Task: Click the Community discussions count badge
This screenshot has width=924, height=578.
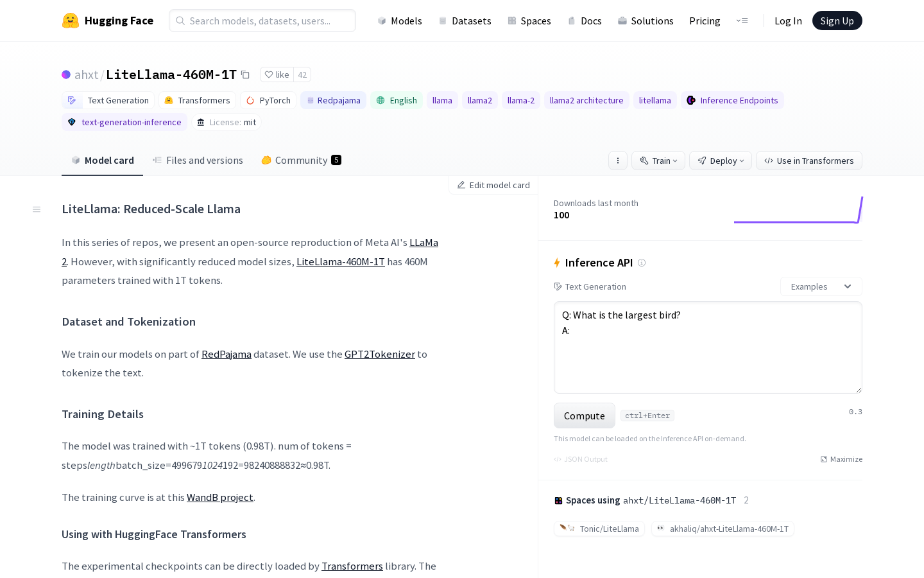Action: 336,160
